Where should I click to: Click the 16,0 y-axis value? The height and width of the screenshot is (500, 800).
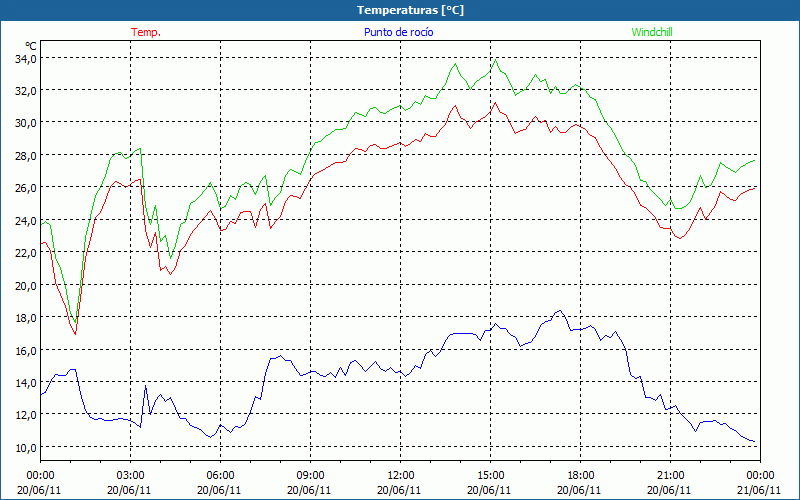(x=26, y=350)
